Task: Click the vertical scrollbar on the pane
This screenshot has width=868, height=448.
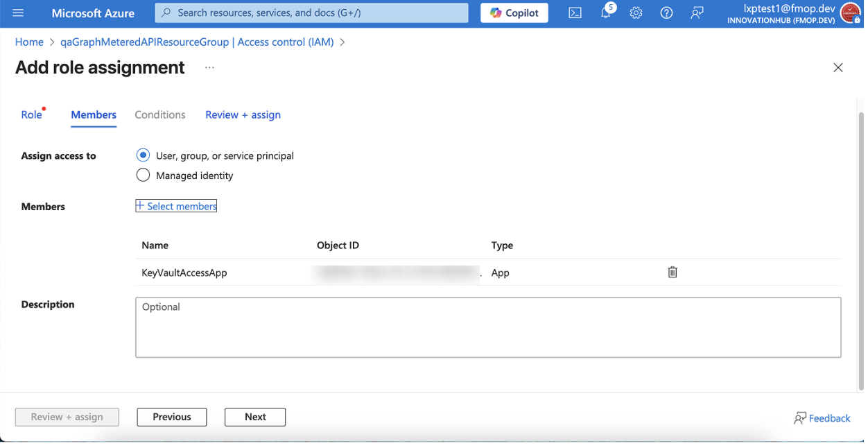Action: coord(860,250)
